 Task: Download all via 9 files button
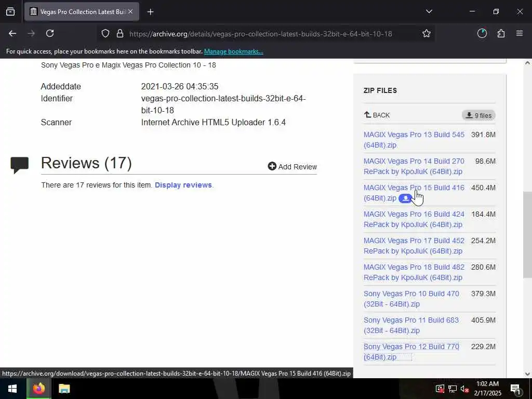478,115
